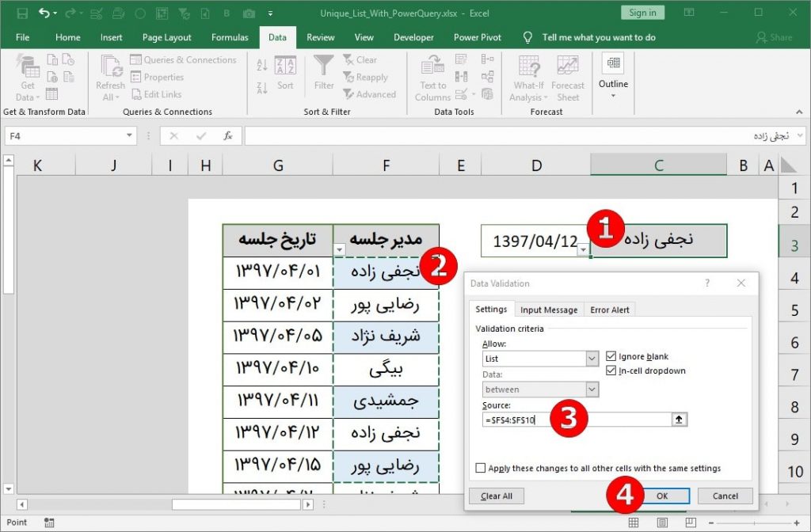The height and width of the screenshot is (532, 811).
Task: Click the Clear All button
Action: [497, 496]
